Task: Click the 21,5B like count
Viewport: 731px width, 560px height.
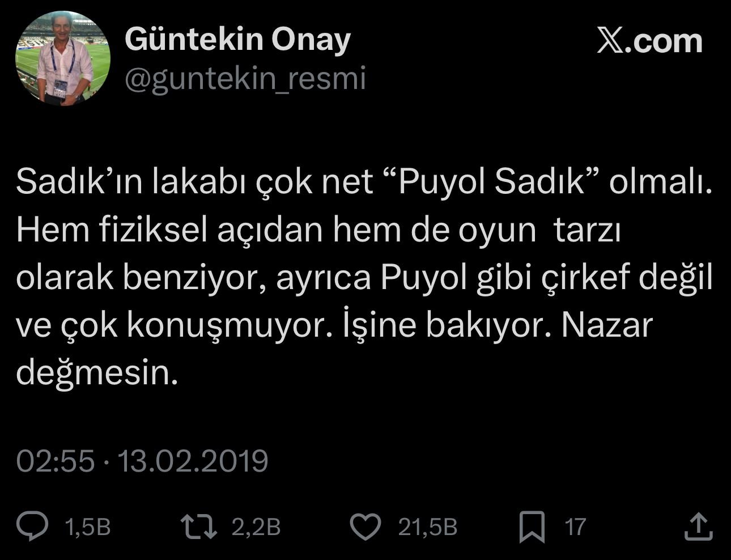Action: [x=427, y=527]
